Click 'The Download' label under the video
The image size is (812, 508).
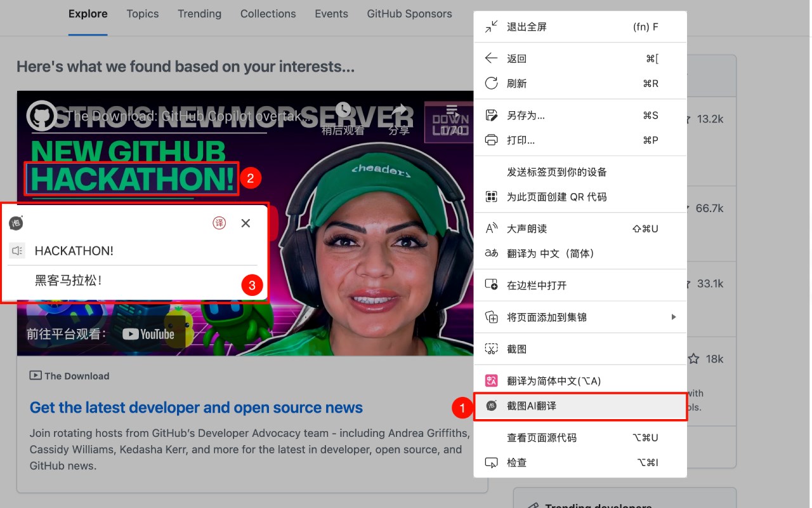point(77,376)
